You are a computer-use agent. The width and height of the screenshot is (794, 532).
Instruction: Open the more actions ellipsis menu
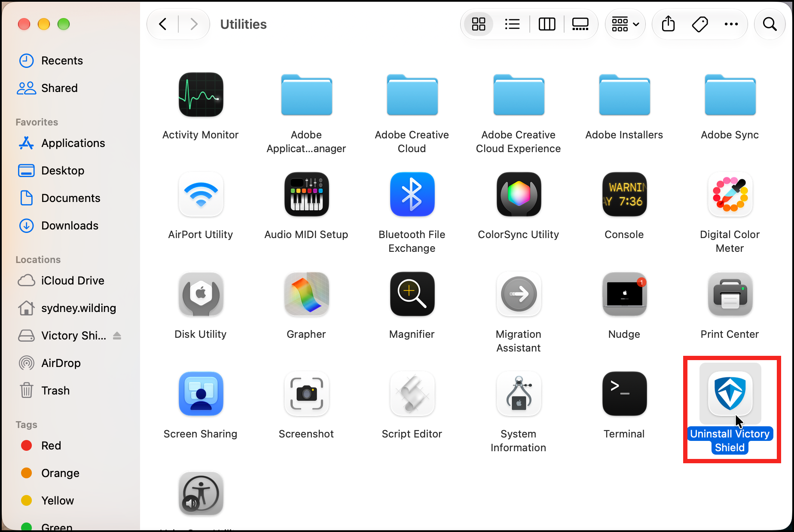tap(731, 24)
